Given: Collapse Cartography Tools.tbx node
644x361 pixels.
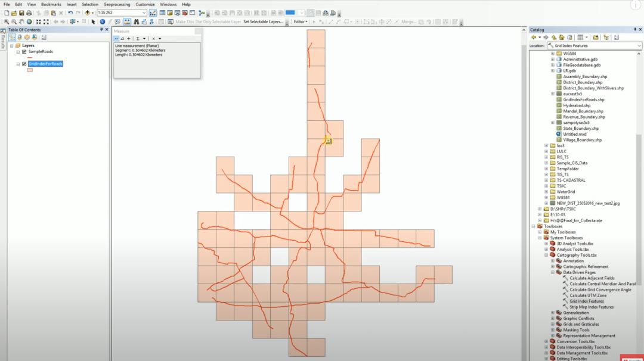Looking at the screenshot, I should pos(546,255).
